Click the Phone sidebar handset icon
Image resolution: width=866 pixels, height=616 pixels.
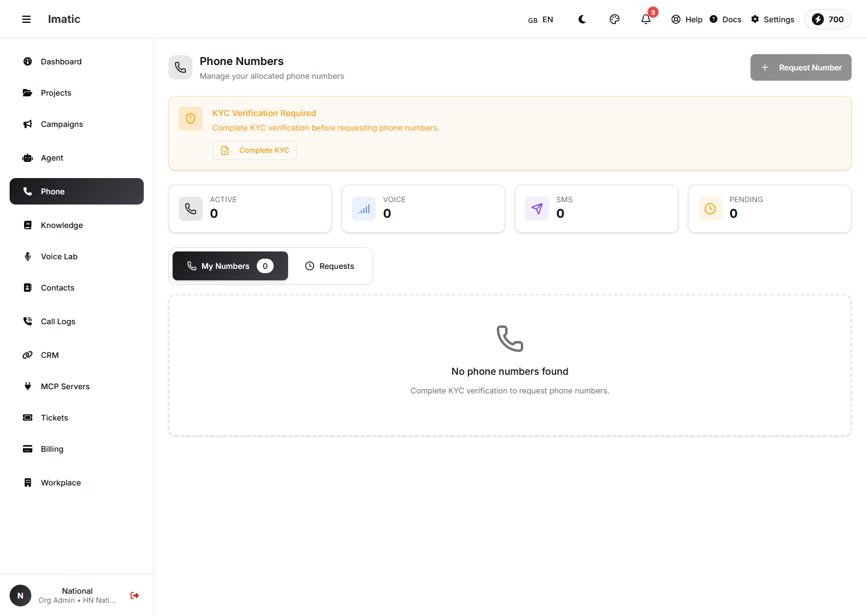coord(28,191)
